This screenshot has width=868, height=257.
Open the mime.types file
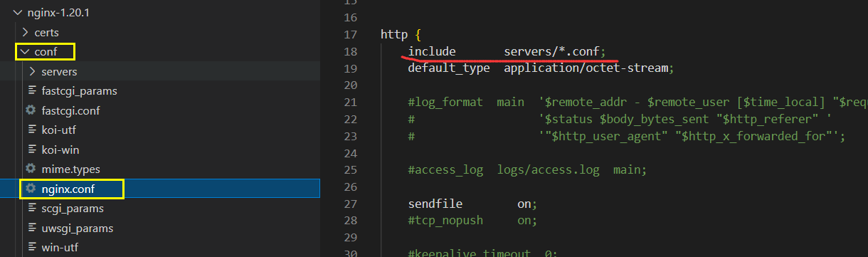click(x=70, y=169)
